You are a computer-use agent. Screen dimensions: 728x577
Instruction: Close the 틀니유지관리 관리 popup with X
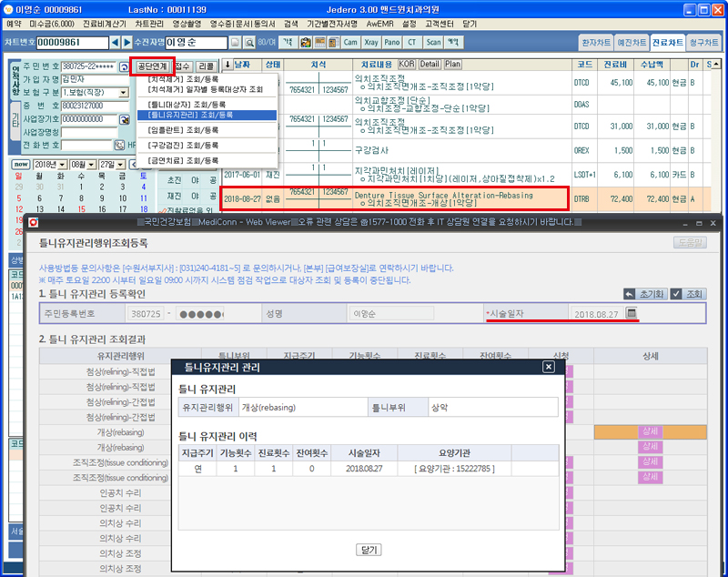(x=548, y=367)
